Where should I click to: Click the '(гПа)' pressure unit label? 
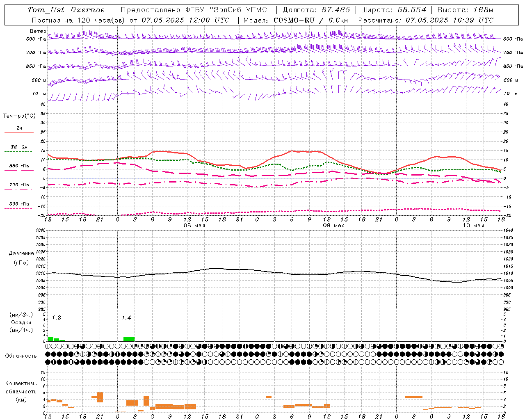21,262
